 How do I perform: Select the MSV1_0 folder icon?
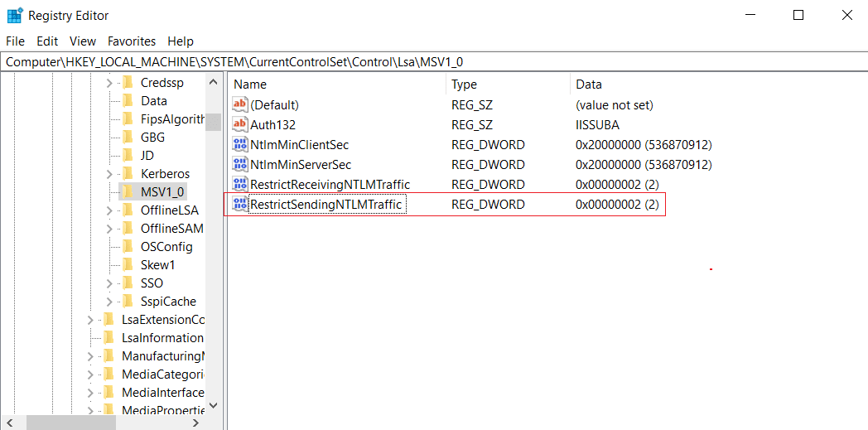tap(128, 191)
